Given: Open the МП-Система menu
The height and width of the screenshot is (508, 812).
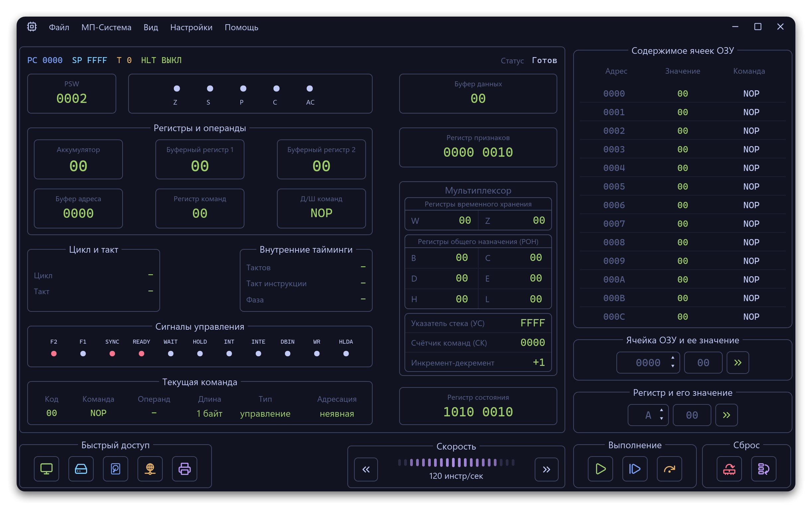Looking at the screenshot, I should pos(107,27).
